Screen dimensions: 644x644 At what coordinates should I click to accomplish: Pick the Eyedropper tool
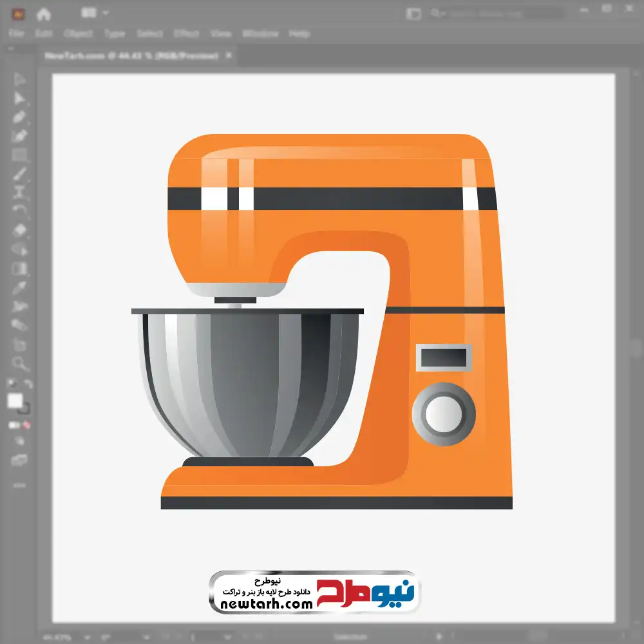[19, 287]
